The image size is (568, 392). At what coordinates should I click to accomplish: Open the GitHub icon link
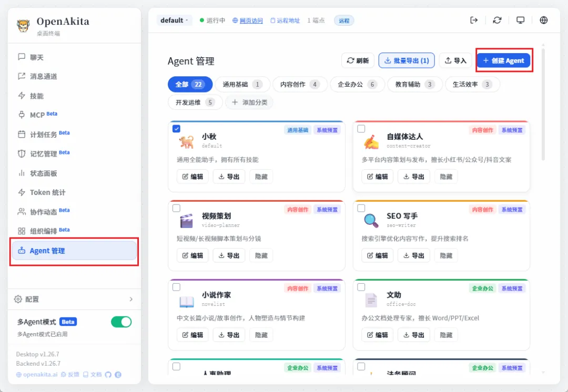pyautogui.click(x=108, y=375)
